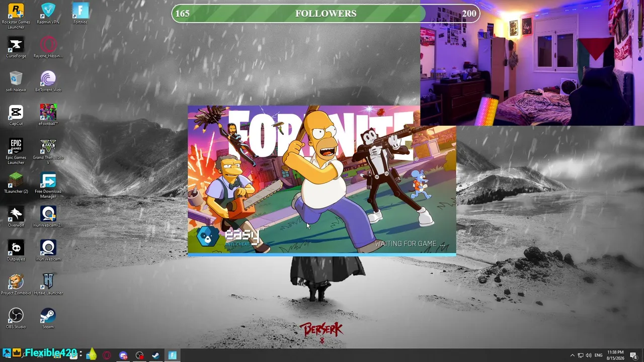Image resolution: width=644 pixels, height=362 pixels.
Task: Open the Hytale Launcher desktop shortcut
Action: (48, 285)
